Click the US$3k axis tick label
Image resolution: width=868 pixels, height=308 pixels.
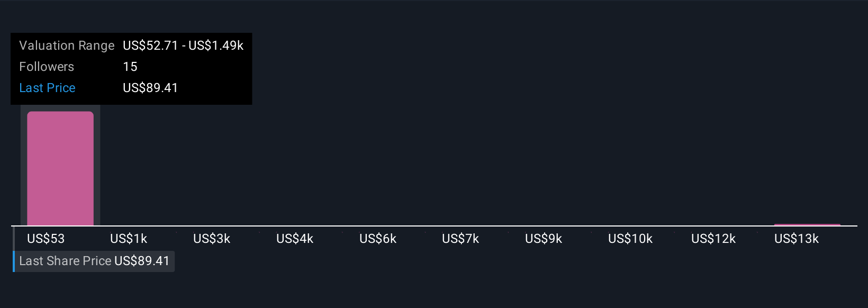(x=212, y=239)
